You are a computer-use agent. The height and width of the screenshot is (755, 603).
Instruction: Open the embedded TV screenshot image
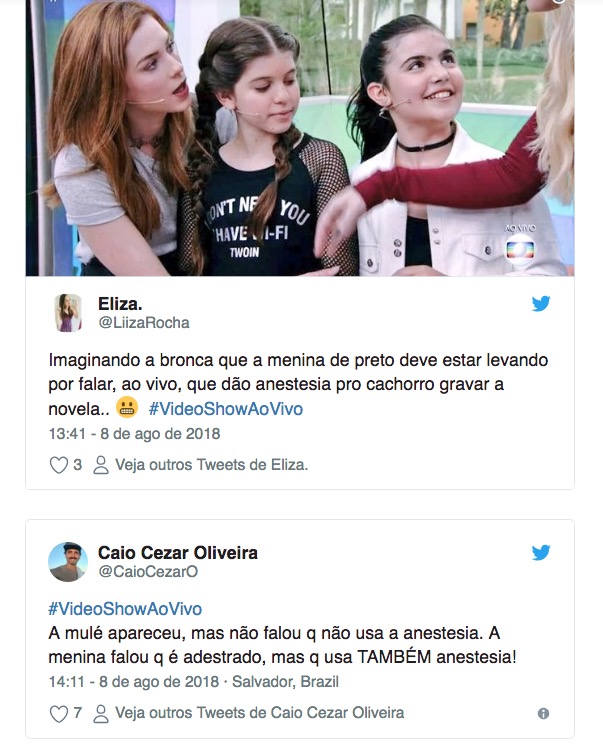300,138
